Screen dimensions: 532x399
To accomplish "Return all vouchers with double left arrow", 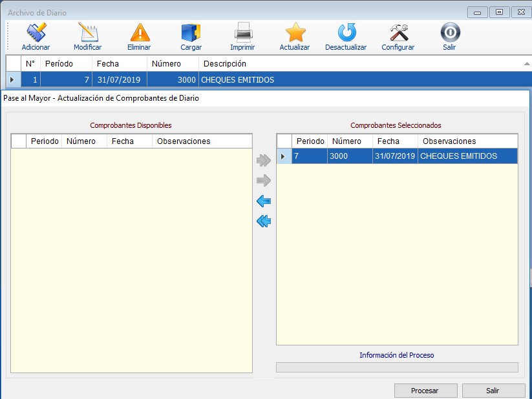I will pyautogui.click(x=264, y=221).
